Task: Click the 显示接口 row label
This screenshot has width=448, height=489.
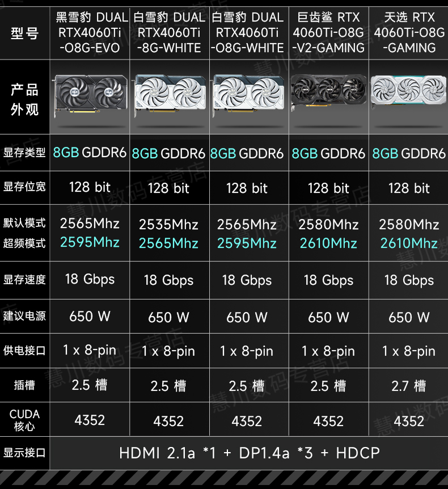Action: pyautogui.click(x=24, y=453)
